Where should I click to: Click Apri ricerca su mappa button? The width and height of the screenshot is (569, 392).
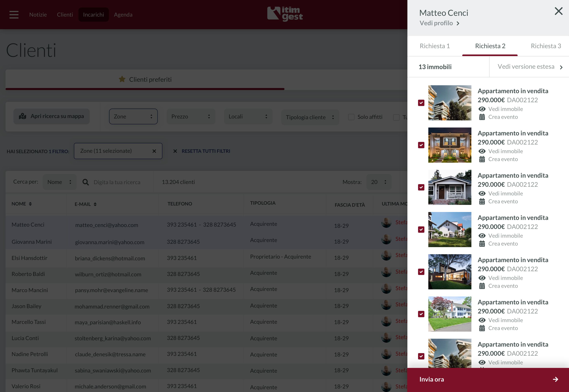(51, 116)
